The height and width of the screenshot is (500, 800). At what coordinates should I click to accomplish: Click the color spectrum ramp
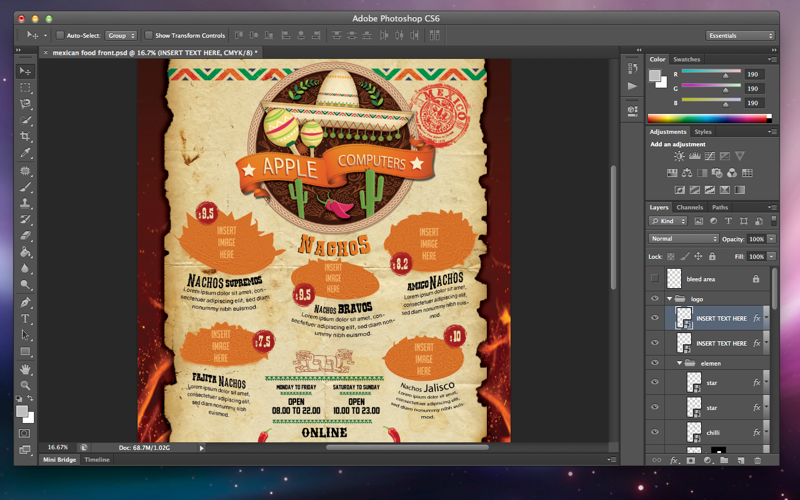709,118
